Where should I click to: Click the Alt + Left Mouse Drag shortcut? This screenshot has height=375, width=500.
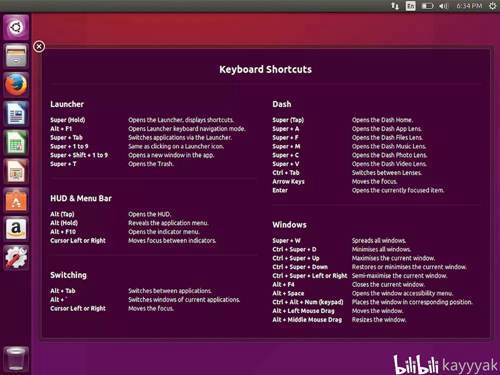tap(303, 311)
